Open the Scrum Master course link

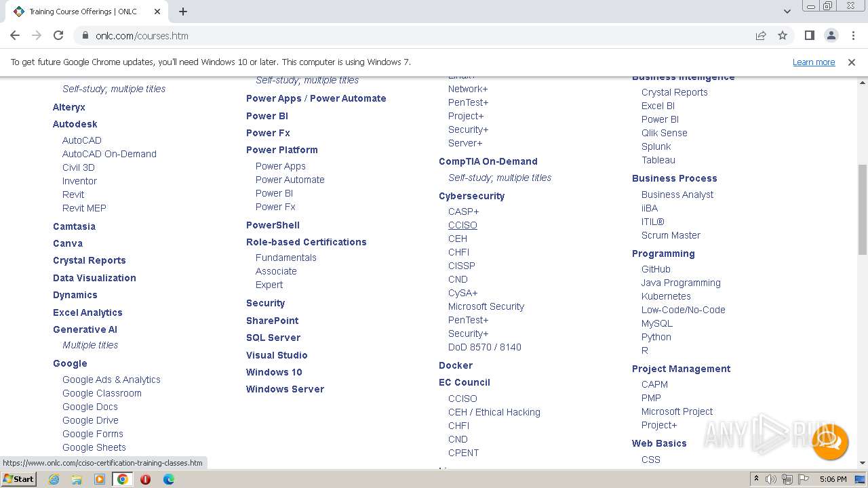click(671, 235)
